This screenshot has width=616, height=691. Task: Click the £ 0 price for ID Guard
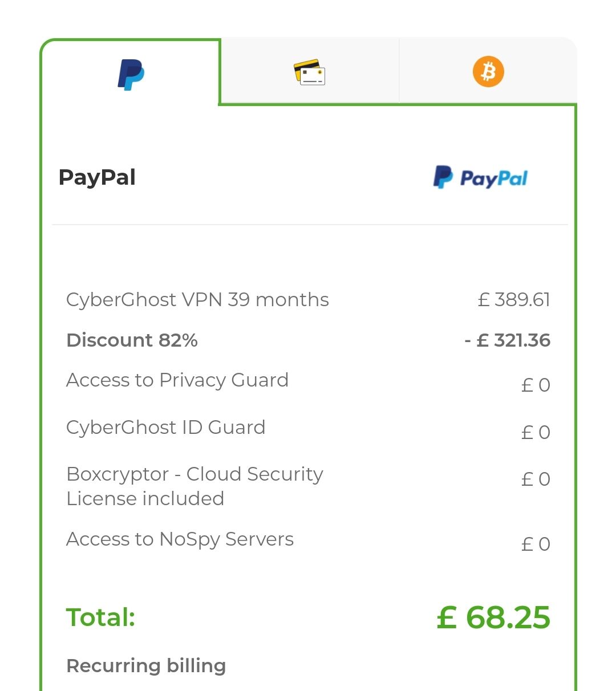(x=536, y=433)
